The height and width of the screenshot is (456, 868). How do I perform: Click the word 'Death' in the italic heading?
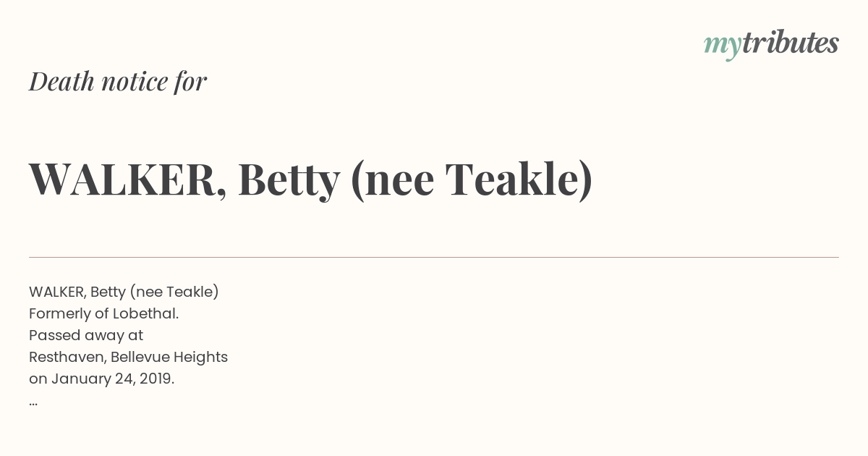click(61, 82)
